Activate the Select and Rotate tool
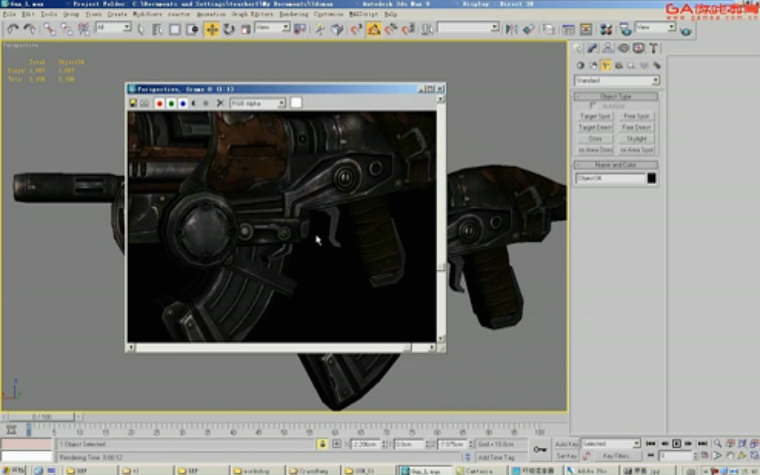The width and height of the screenshot is (760, 475). click(x=229, y=29)
